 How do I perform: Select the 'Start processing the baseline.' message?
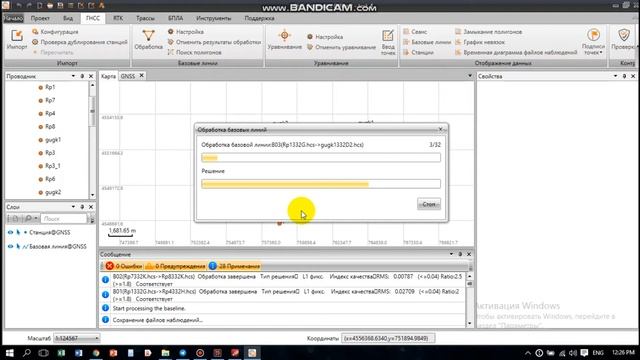(149, 309)
